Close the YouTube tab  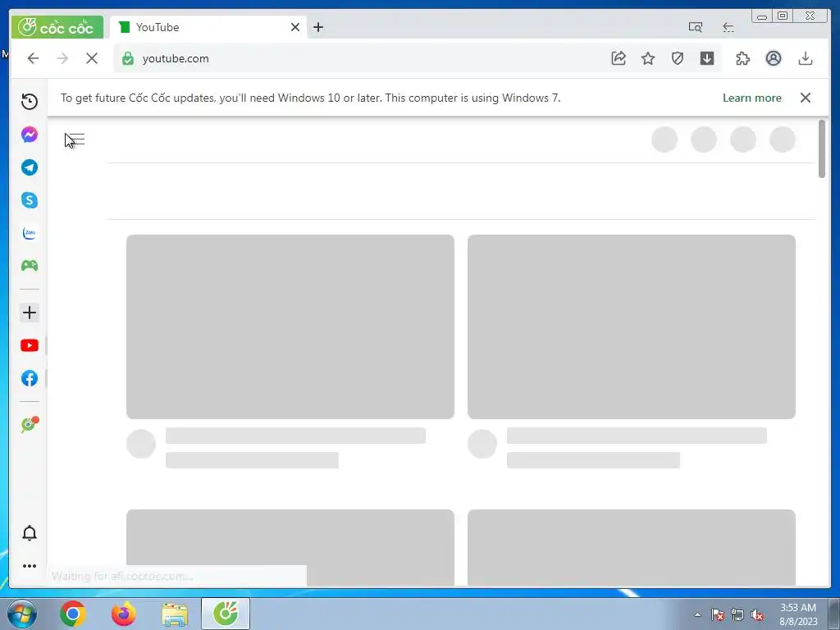[295, 27]
